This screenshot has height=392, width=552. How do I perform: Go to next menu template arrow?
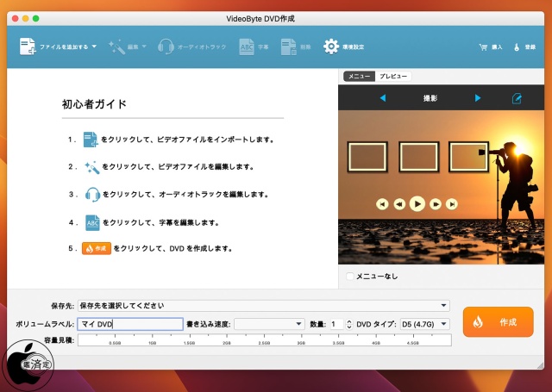click(477, 97)
